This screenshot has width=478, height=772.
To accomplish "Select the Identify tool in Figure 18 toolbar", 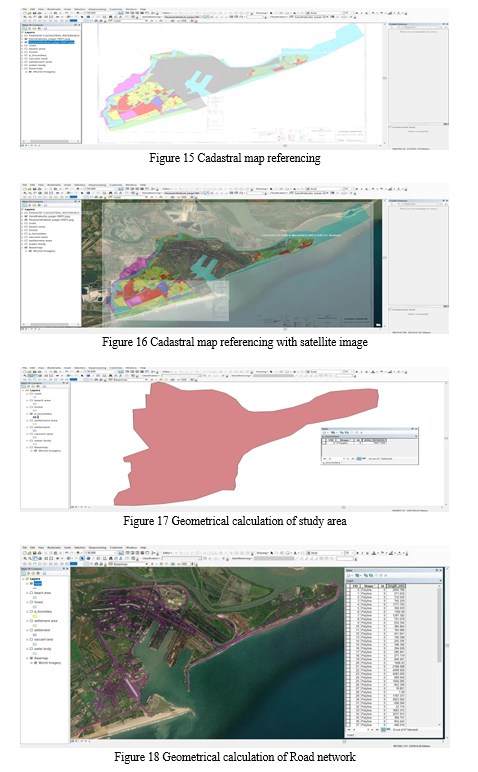I will (88, 558).
